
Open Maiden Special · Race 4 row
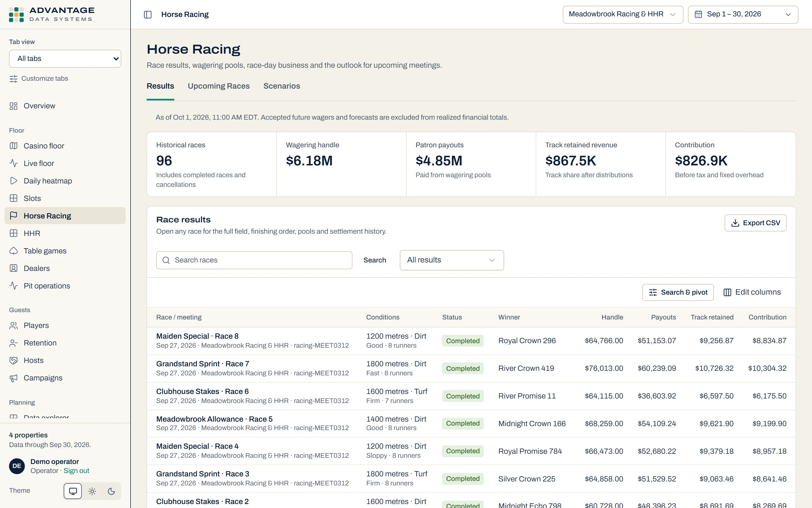(471, 451)
